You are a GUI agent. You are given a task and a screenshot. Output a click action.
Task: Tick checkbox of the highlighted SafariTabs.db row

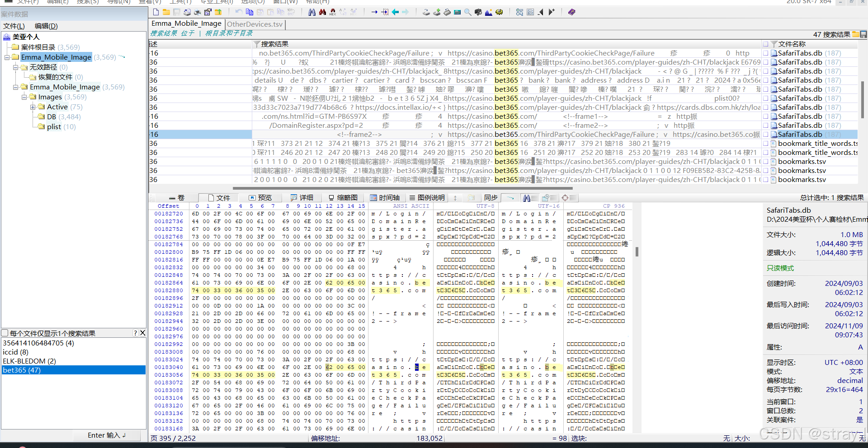click(x=765, y=135)
